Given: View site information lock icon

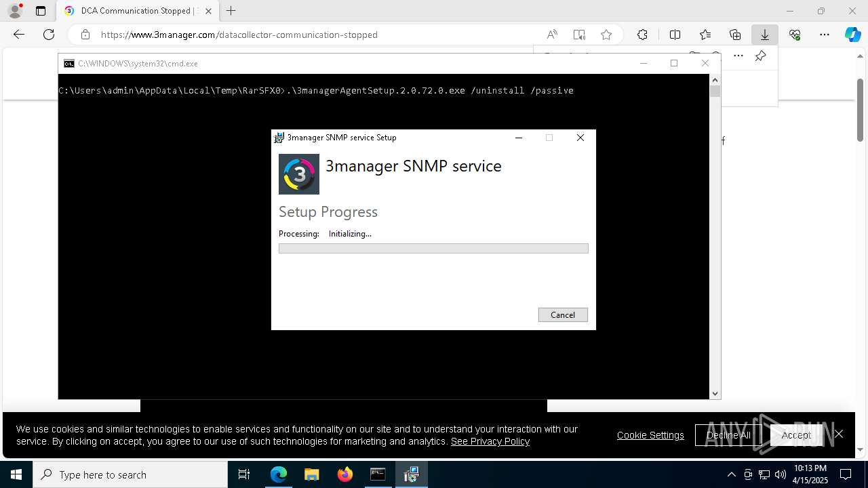Looking at the screenshot, I should (85, 35).
